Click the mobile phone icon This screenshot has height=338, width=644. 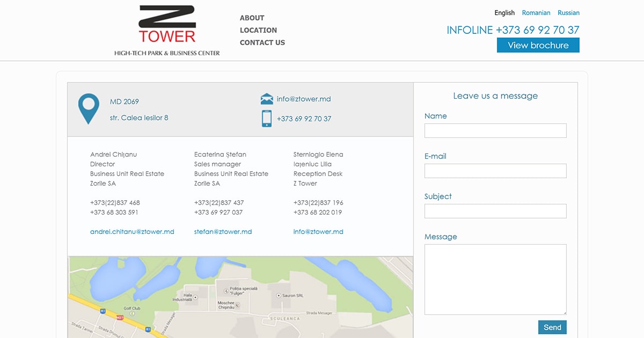click(267, 119)
